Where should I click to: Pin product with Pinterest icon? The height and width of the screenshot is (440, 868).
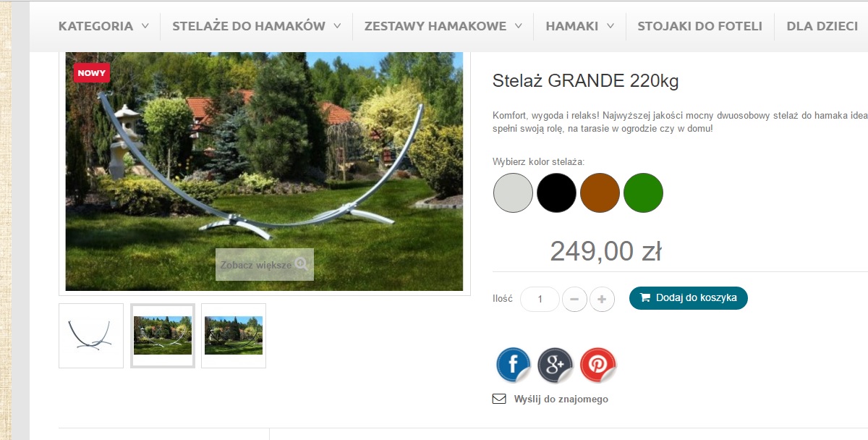tap(598, 365)
